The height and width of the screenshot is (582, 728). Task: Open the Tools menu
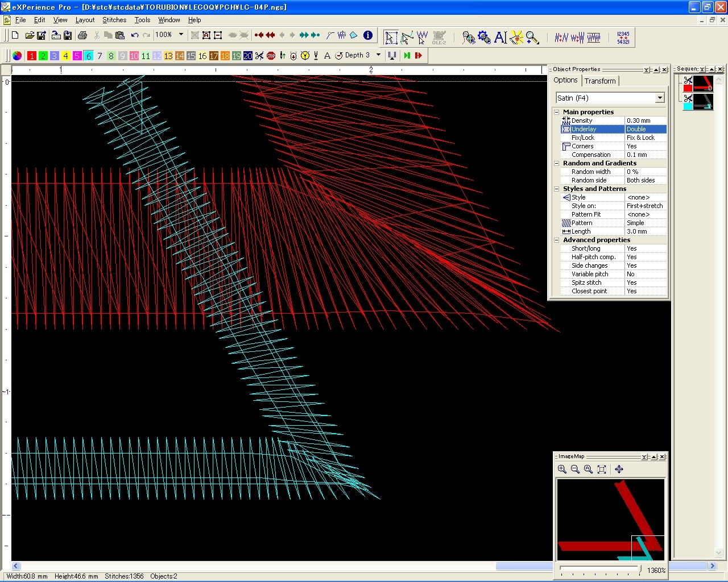coord(142,20)
